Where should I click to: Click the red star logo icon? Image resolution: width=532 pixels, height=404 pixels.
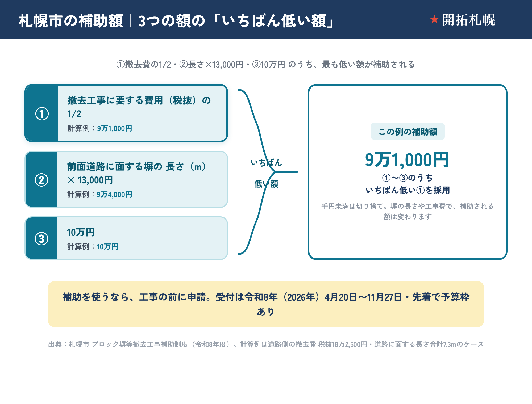[434, 19]
